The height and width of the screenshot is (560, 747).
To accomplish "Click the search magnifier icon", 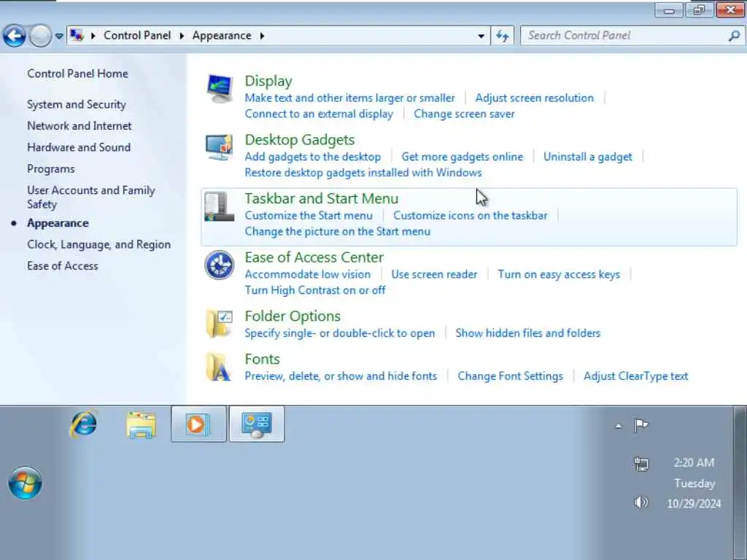I will pyautogui.click(x=734, y=36).
